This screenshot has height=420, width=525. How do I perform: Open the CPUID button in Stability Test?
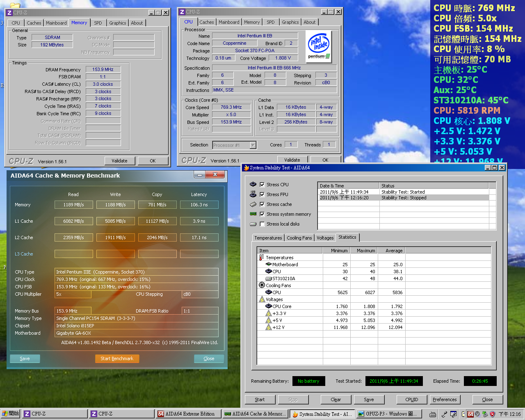(412, 399)
